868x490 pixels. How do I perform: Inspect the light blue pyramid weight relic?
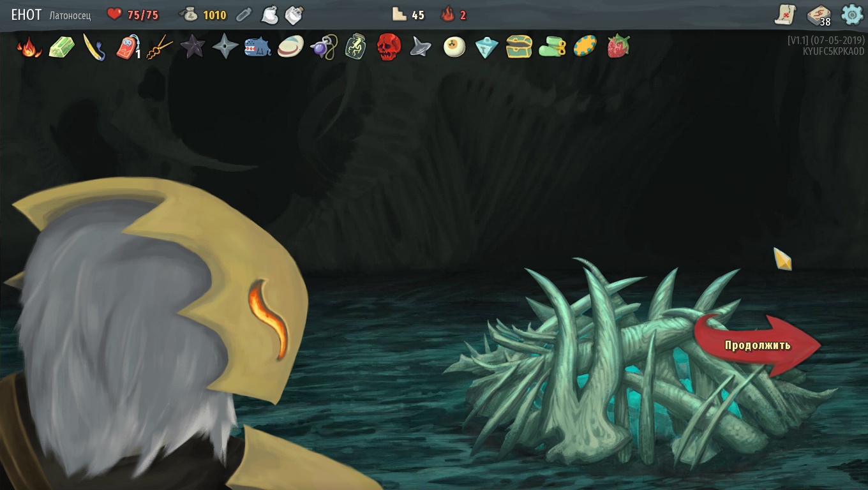point(487,47)
